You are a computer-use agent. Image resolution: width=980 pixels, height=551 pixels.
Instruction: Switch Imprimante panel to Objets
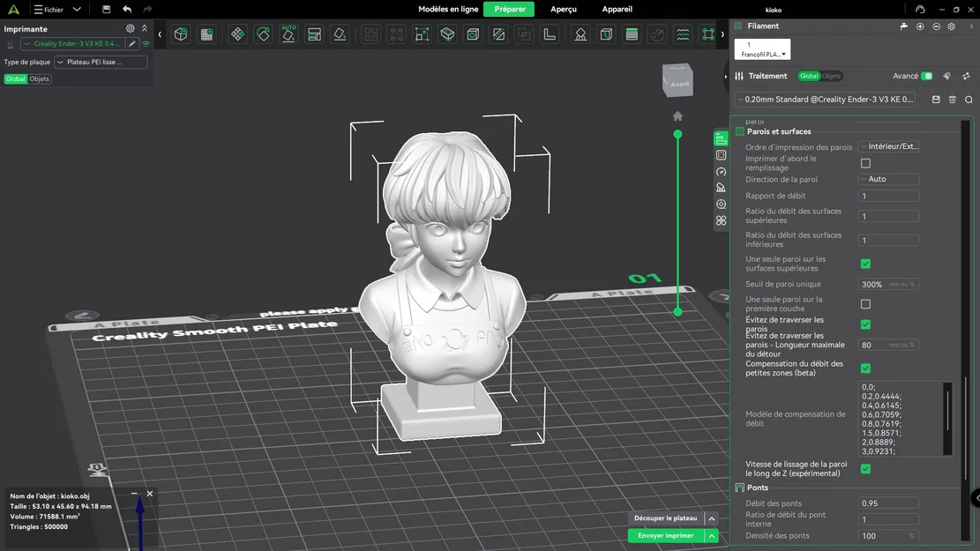point(39,78)
